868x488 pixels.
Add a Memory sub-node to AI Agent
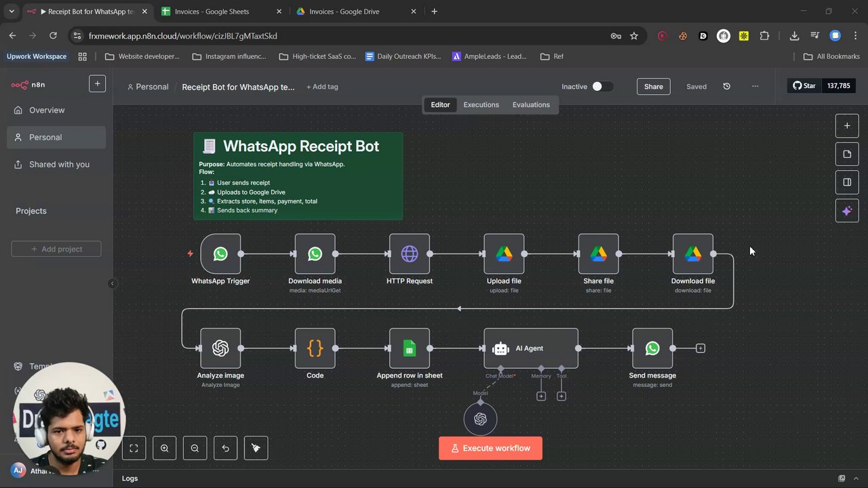pyautogui.click(x=541, y=396)
